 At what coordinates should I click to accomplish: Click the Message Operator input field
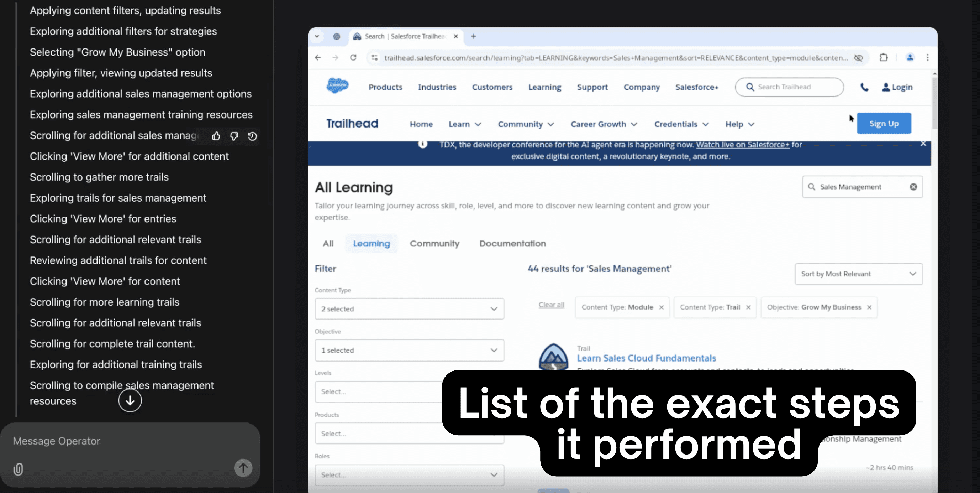coord(129,441)
